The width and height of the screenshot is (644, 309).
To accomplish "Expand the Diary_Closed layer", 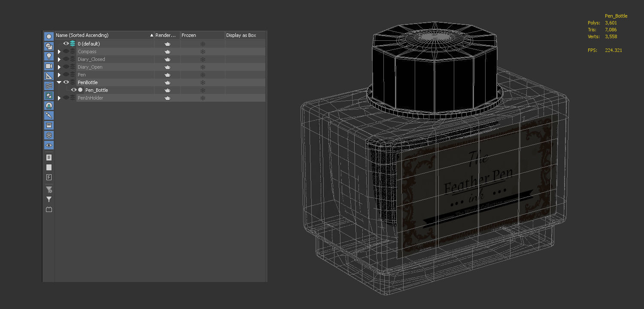I will coord(59,59).
